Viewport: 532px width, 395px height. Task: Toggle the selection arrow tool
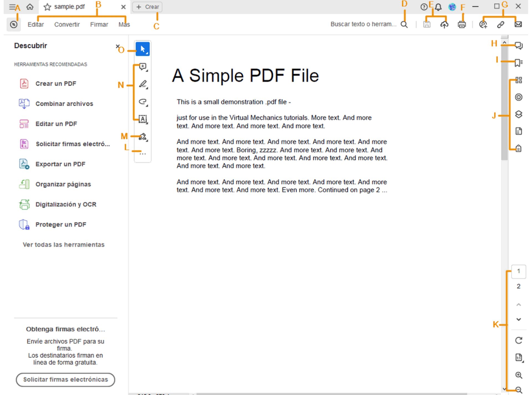pyautogui.click(x=143, y=49)
